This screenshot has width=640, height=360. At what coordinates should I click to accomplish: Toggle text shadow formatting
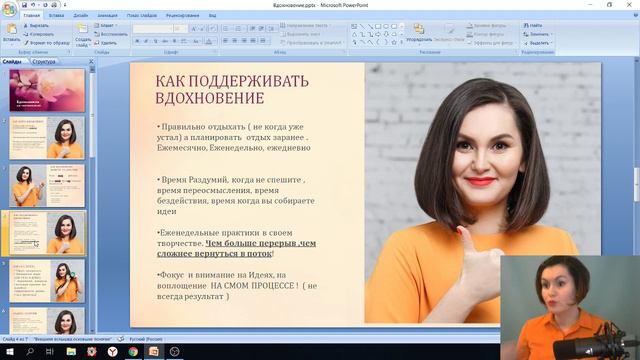click(174, 41)
